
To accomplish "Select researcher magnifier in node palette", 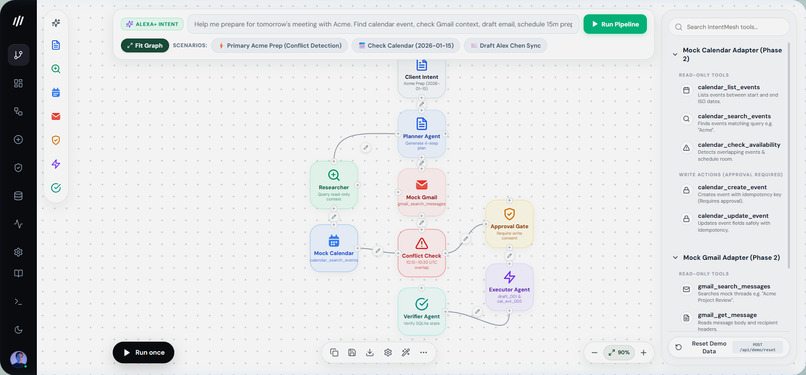I will (56, 69).
